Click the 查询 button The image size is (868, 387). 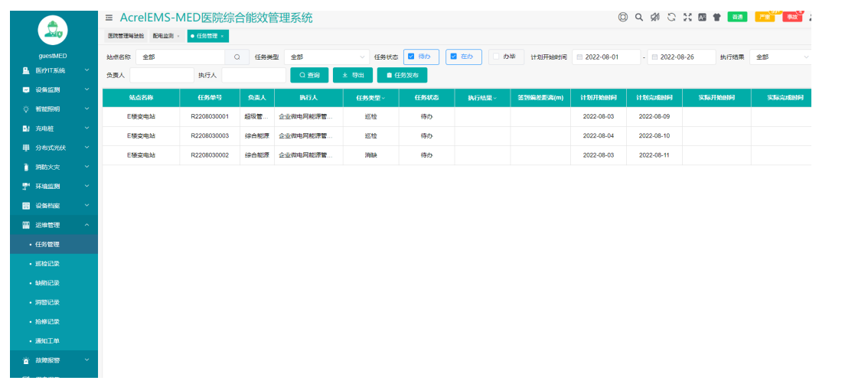(309, 75)
